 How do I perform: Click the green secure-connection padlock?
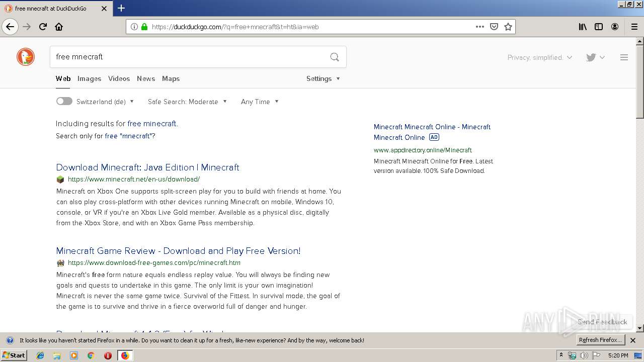144,27
